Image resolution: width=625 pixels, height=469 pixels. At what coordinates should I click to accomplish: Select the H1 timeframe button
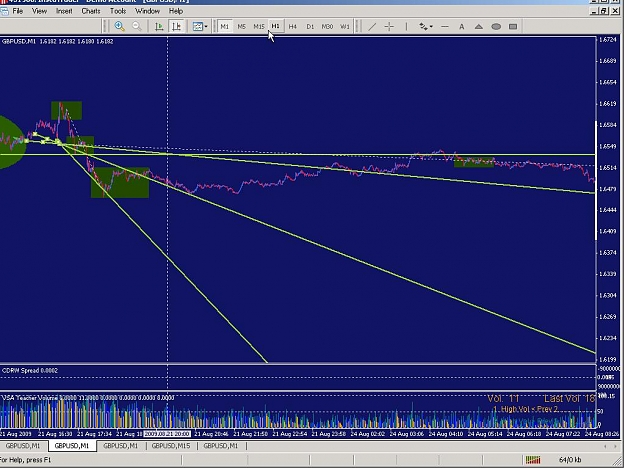pos(275,26)
